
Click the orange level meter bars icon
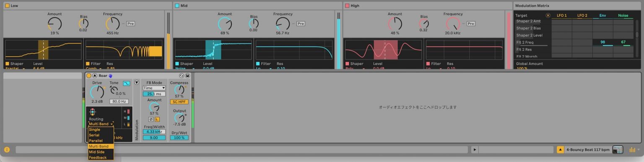pos(632,149)
